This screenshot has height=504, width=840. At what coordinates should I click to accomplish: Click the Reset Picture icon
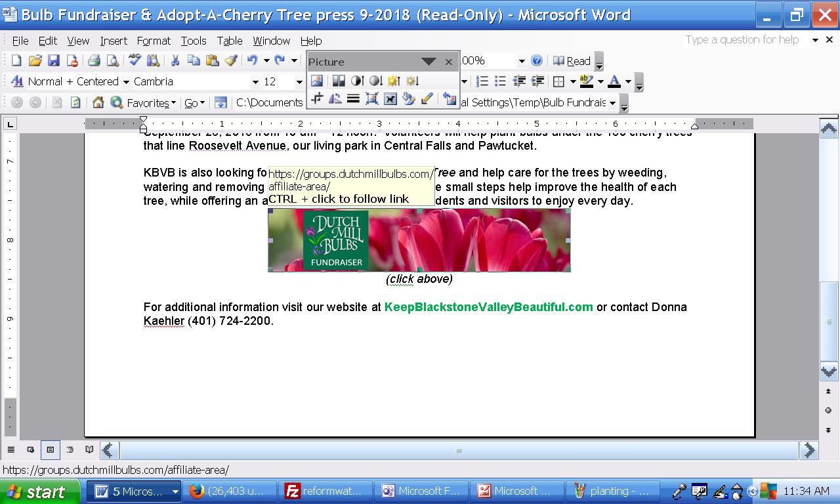tap(450, 99)
